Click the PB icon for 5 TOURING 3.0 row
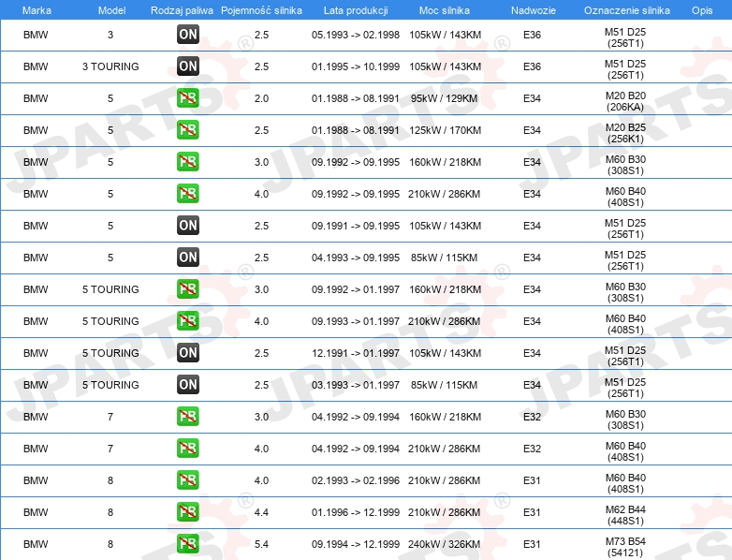 click(188, 288)
